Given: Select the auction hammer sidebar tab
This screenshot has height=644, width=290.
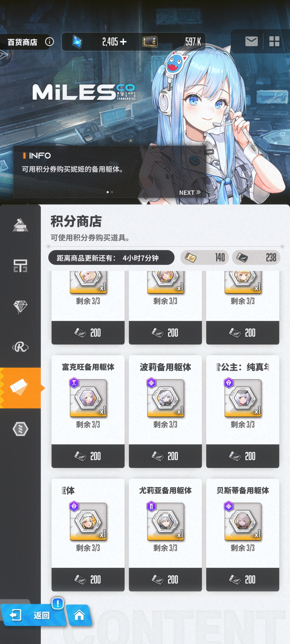Looking at the screenshot, I should click(20, 225).
